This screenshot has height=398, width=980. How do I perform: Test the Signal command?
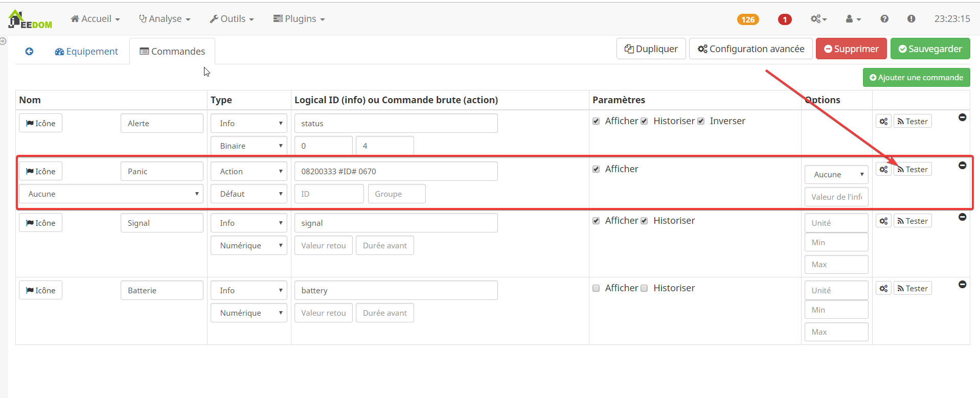click(913, 221)
